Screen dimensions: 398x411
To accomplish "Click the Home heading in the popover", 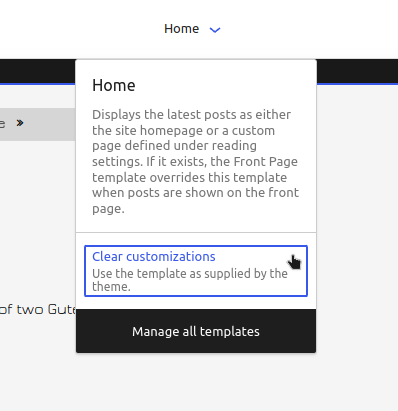I will pos(114,85).
